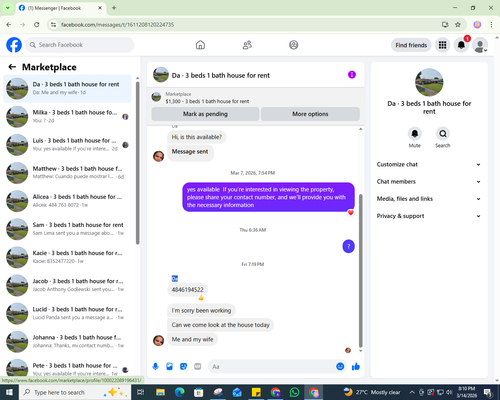The width and height of the screenshot is (500, 400).
Task: Expand Media, files and links section
Action: point(429,199)
